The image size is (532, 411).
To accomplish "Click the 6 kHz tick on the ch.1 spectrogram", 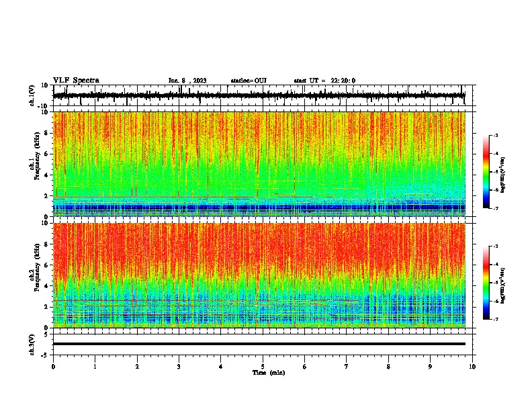I will (x=46, y=154).
